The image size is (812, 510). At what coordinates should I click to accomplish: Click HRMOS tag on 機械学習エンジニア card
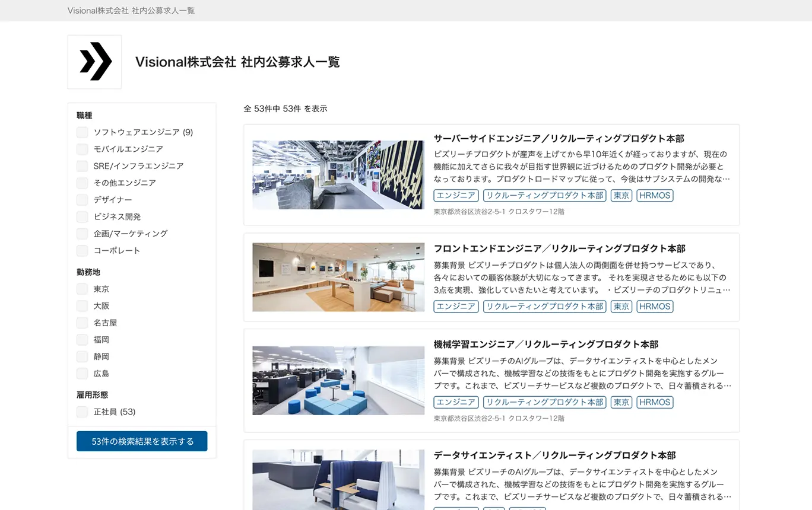(655, 402)
